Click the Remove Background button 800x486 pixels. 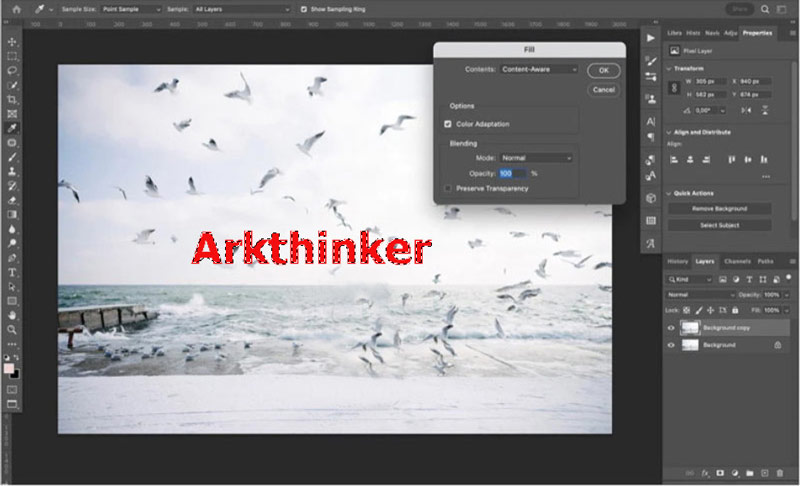pyautogui.click(x=719, y=209)
